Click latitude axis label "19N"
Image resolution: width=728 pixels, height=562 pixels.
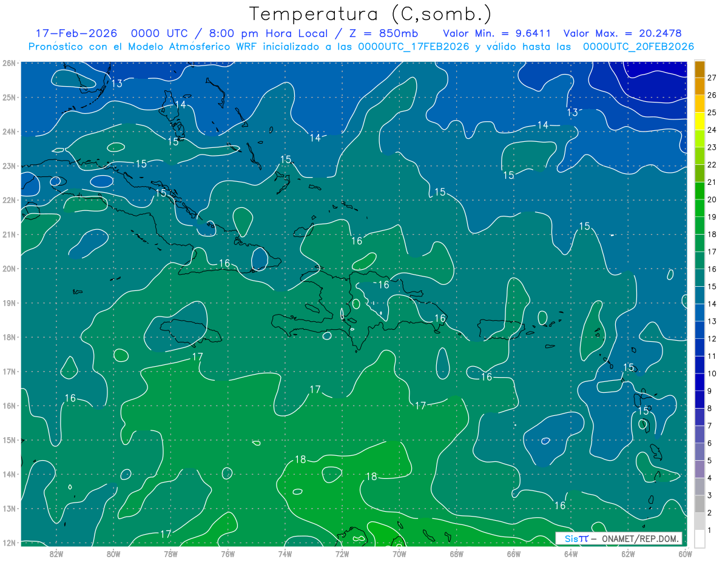point(9,303)
